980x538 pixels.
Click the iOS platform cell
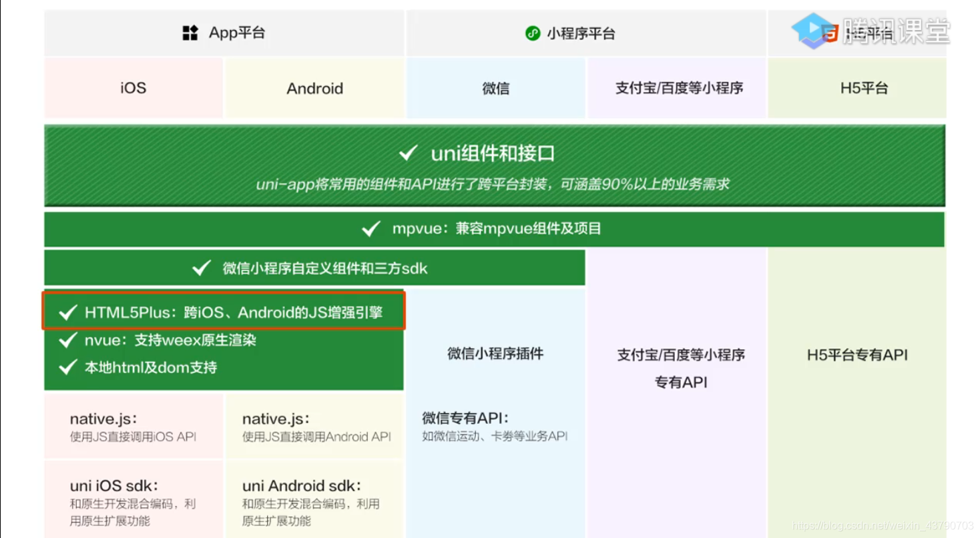(134, 88)
